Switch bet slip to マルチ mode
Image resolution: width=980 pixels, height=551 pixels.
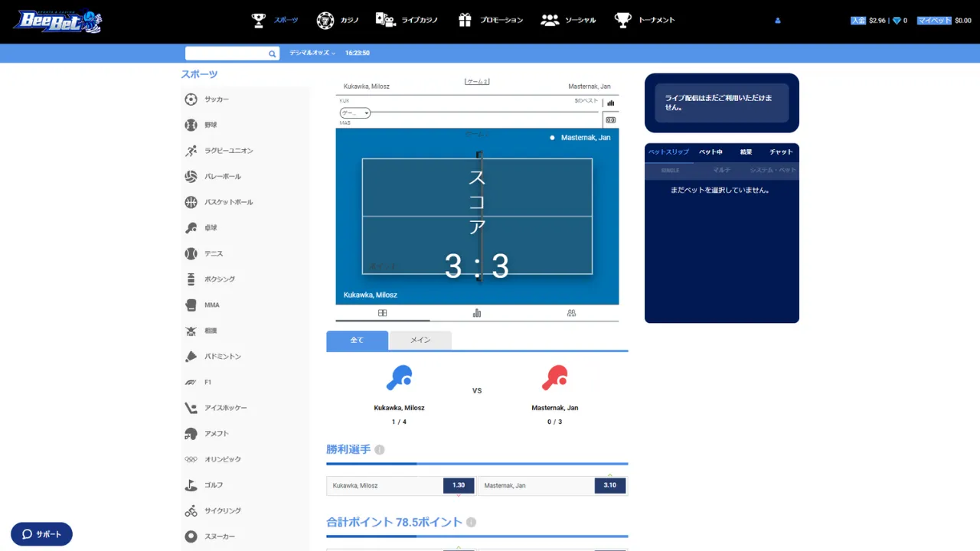click(721, 170)
